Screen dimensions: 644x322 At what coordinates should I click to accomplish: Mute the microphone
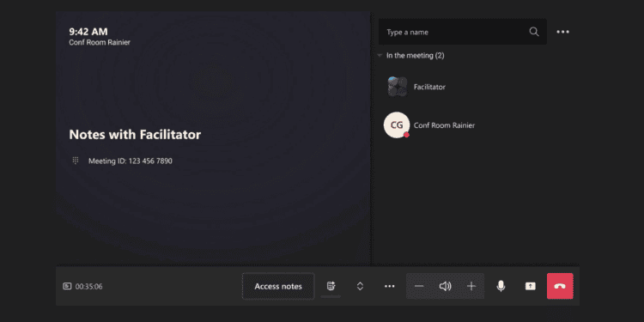501,286
